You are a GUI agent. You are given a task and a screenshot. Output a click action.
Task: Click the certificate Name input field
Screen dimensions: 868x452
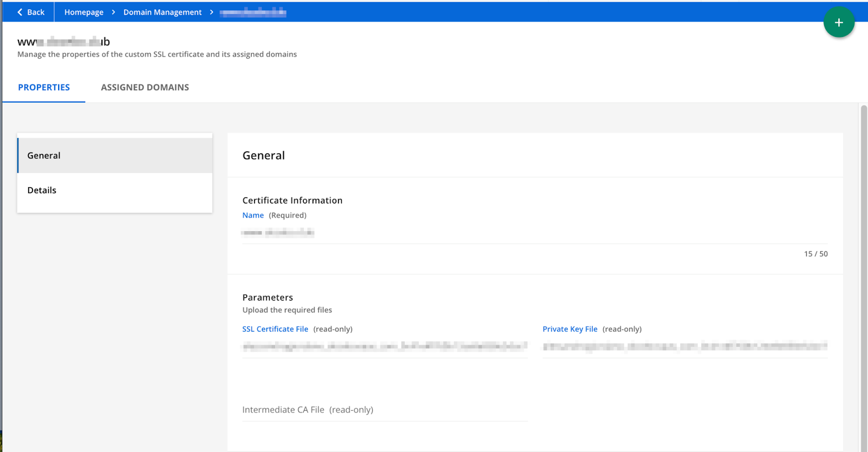[x=534, y=233]
